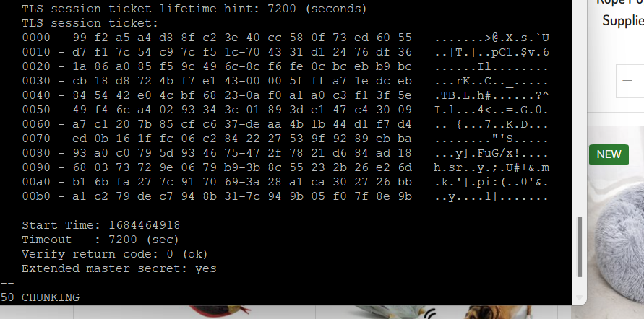
Task: Click the minus quantity stepper button
Action: click(627, 81)
